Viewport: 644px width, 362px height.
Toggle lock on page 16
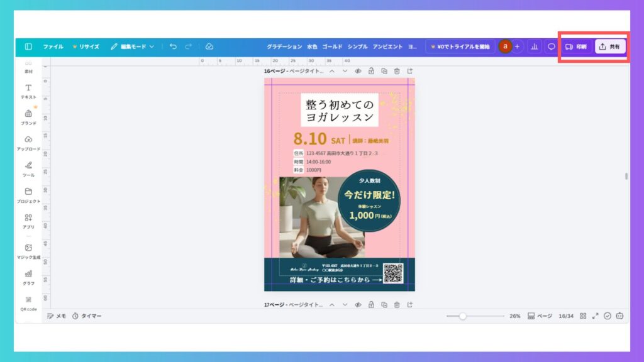pyautogui.click(x=371, y=72)
